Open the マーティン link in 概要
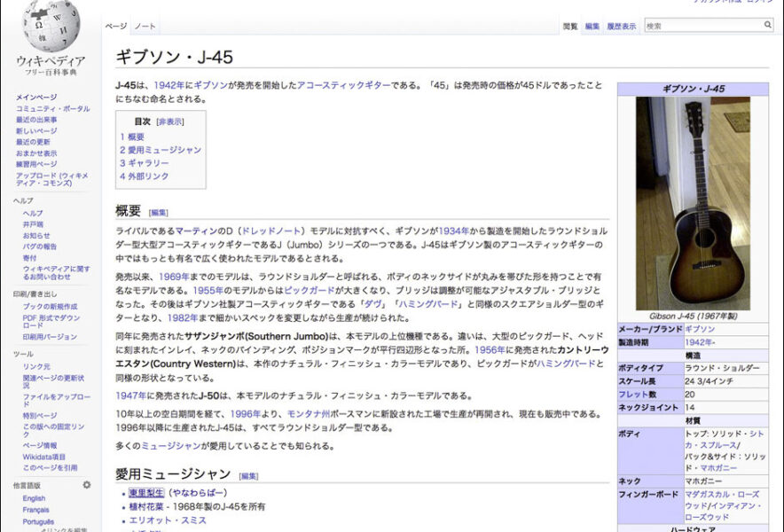The height and width of the screenshot is (532, 784). (196, 231)
